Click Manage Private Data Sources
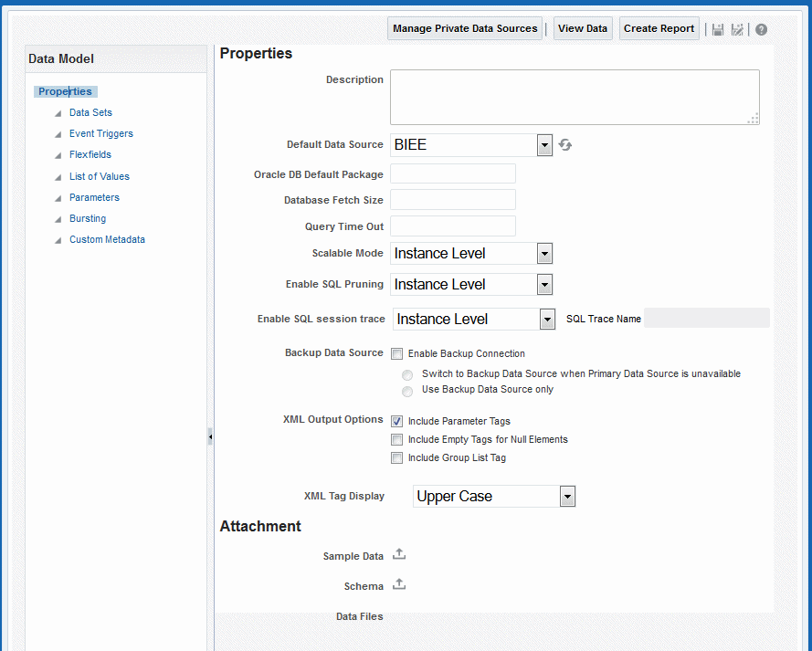 464,28
